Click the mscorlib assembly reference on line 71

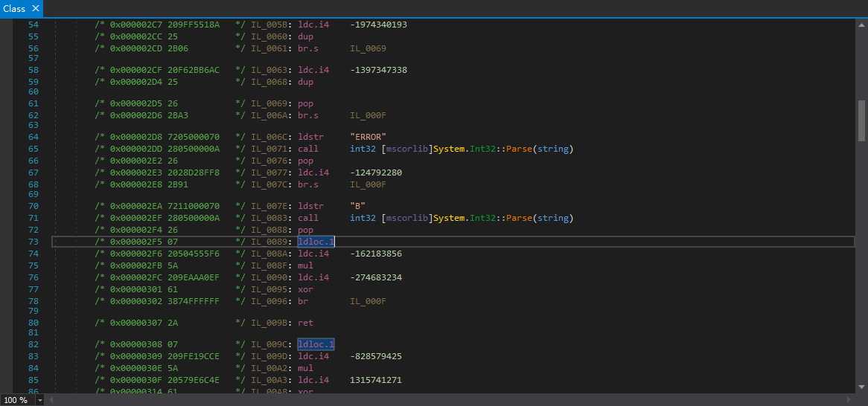click(x=406, y=218)
